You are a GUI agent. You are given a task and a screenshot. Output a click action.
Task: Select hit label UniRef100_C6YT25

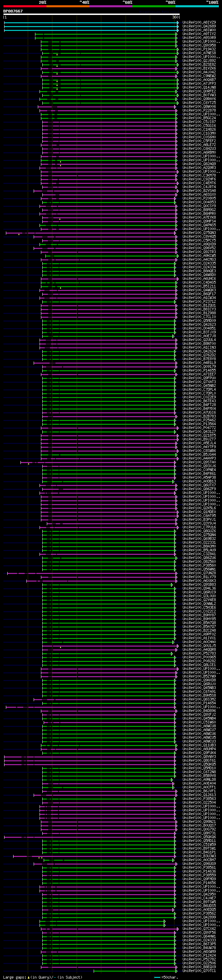pyautogui.click(x=199, y=103)
